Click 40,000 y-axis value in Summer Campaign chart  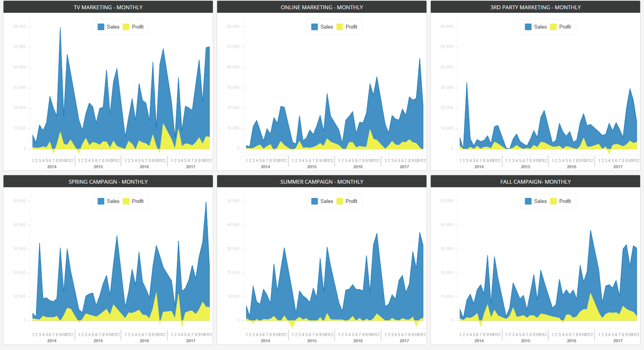[x=233, y=225]
